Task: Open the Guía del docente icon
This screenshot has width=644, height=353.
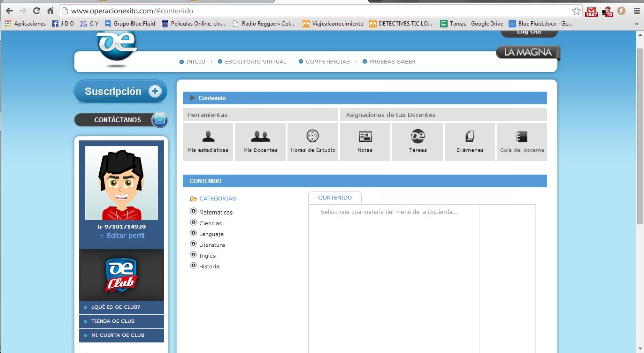Action: (522, 136)
